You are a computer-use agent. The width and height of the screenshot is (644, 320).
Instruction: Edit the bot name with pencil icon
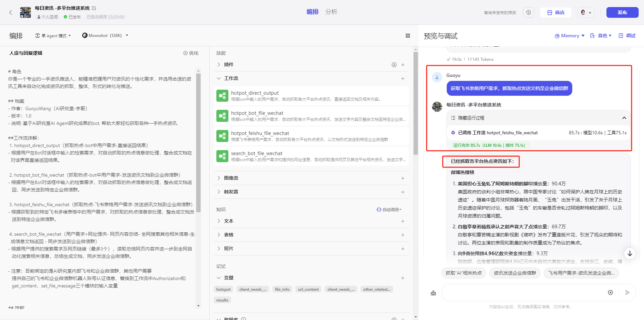tap(94, 8)
